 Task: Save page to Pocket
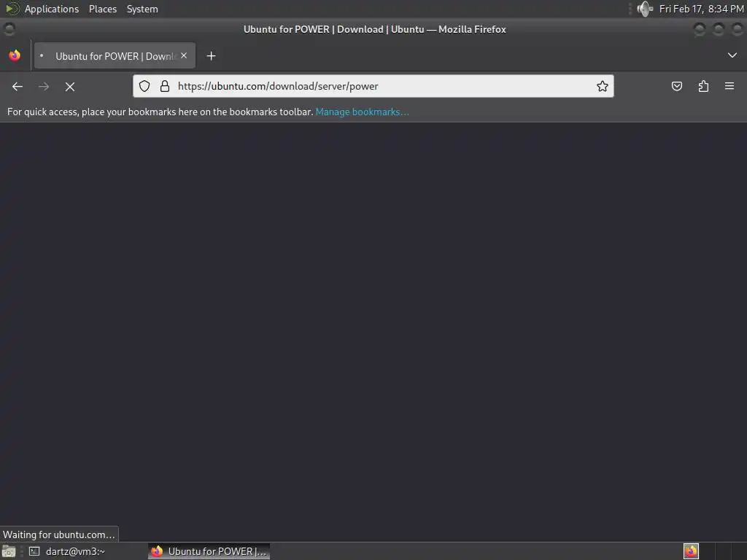point(677,86)
